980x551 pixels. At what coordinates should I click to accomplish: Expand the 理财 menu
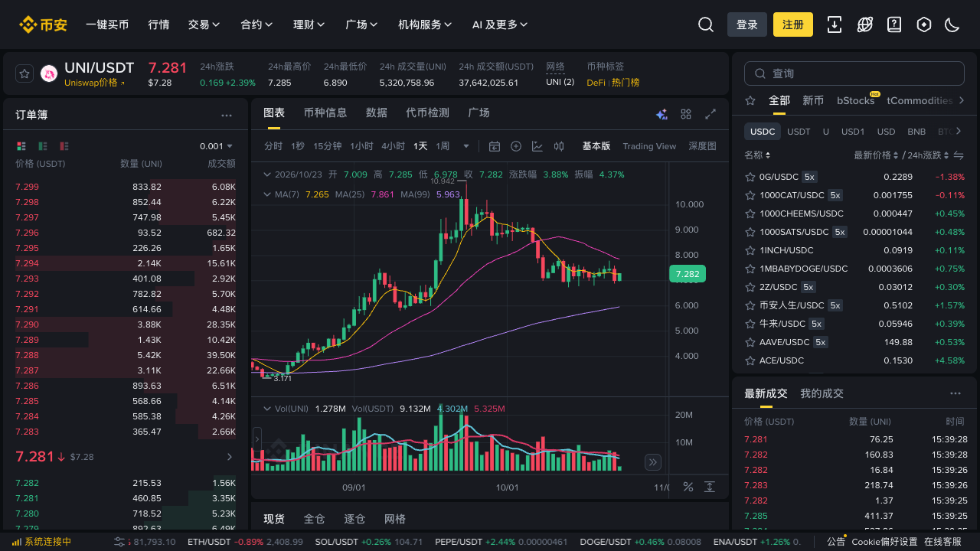(x=309, y=24)
